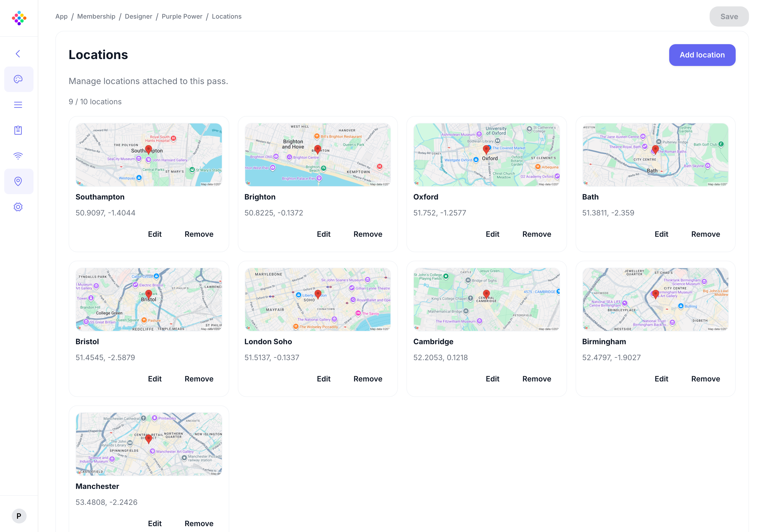Edit the Southampton location

[155, 234]
